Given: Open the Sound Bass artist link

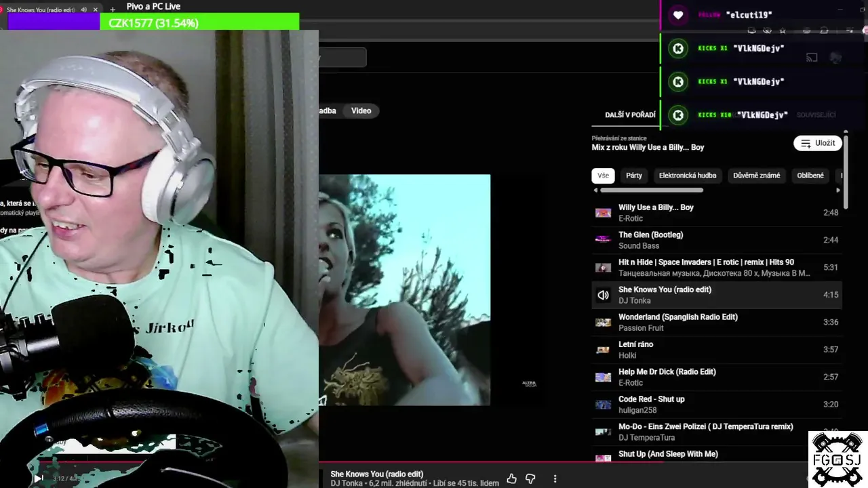Looking at the screenshot, I should coord(639,246).
